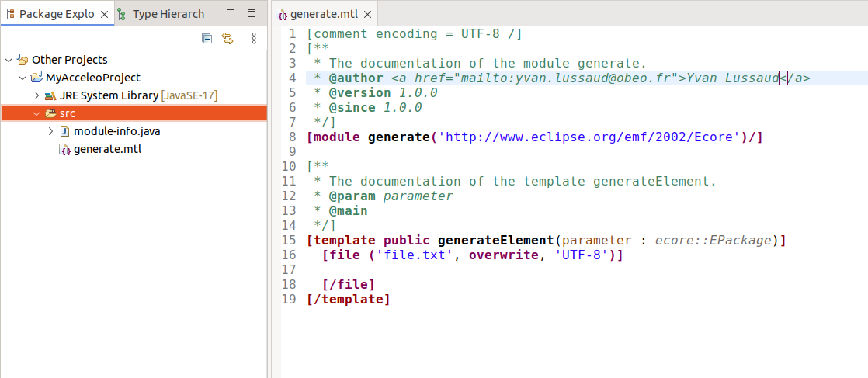The image size is (868, 378).
Task: Open the Package Explorer View Menu (three dots)
Action: [254, 38]
